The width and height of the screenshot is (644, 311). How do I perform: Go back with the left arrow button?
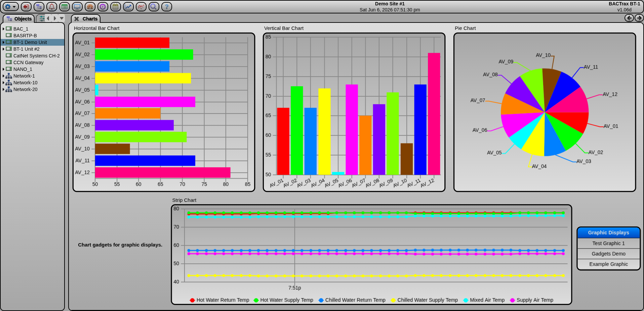(629, 18)
